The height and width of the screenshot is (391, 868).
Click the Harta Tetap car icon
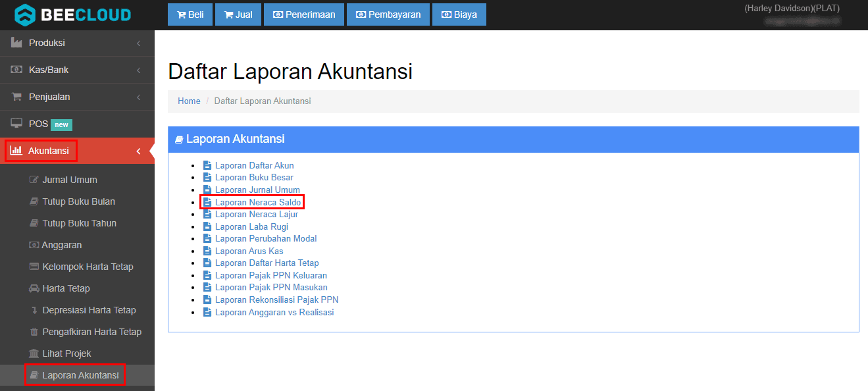34,288
